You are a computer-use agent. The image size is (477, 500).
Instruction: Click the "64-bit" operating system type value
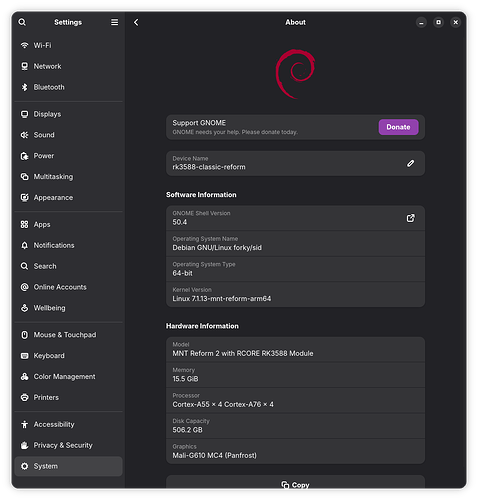point(182,273)
